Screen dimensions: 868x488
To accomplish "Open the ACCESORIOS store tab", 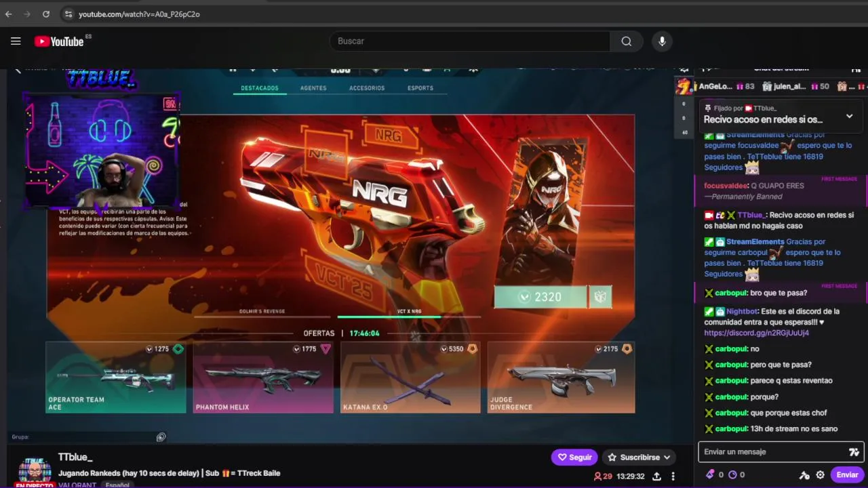I will pos(367,88).
